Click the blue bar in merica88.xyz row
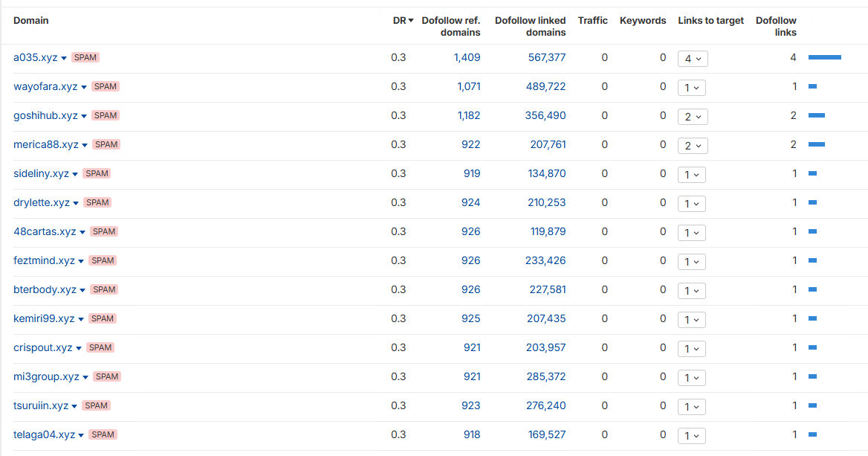This screenshot has height=456, width=868. coord(816,144)
